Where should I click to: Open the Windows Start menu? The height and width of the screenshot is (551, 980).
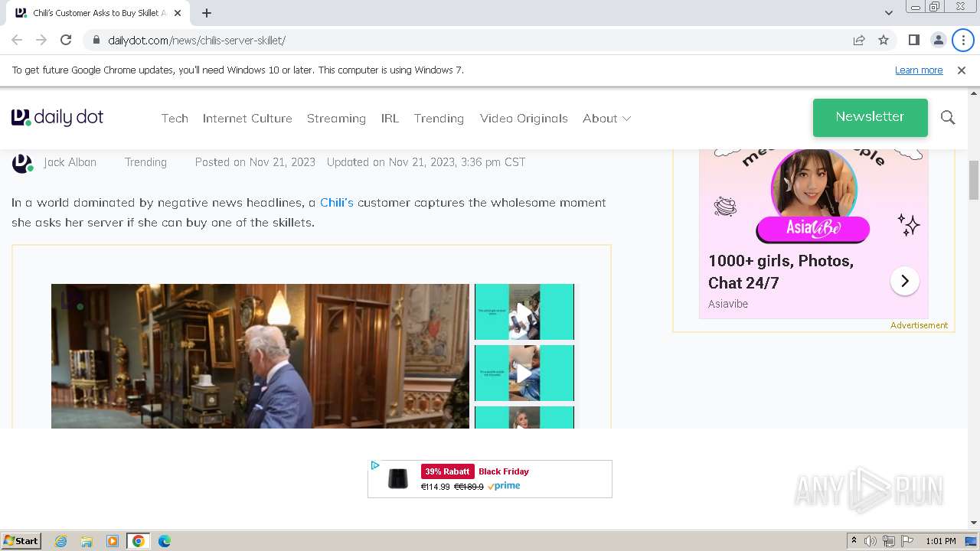(x=21, y=541)
